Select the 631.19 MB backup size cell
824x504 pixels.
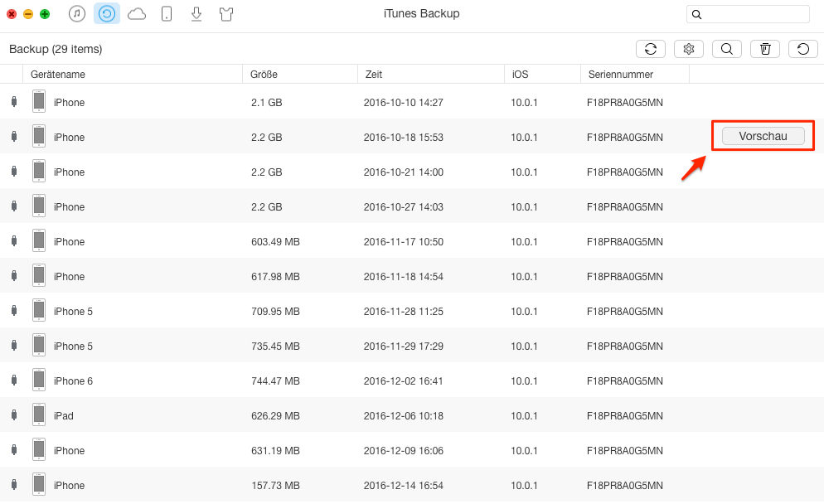pos(275,450)
